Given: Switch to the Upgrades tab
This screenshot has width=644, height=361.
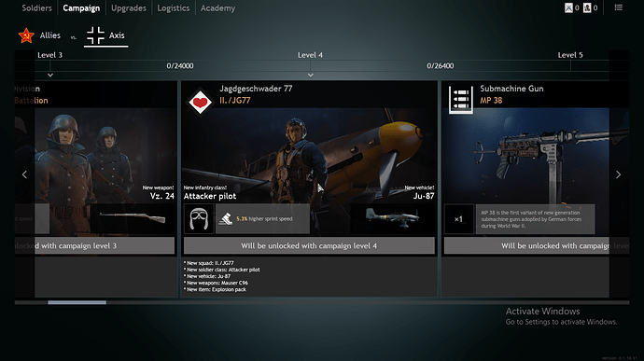Looking at the screenshot, I should 129,8.
